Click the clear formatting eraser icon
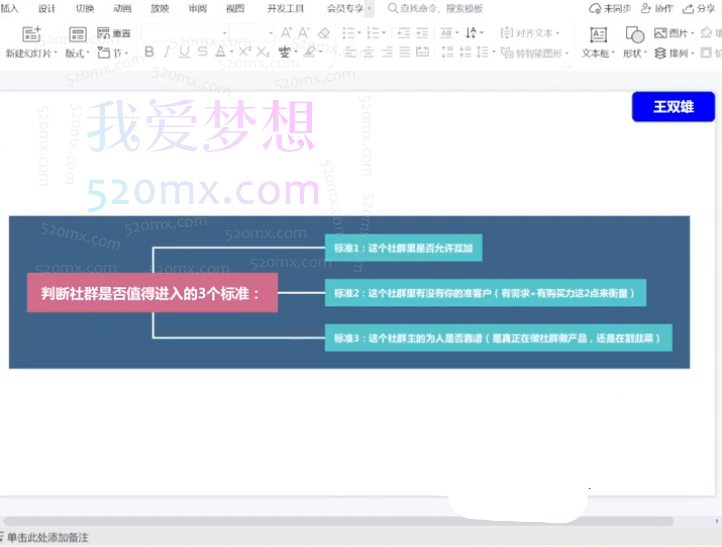 coord(324,33)
